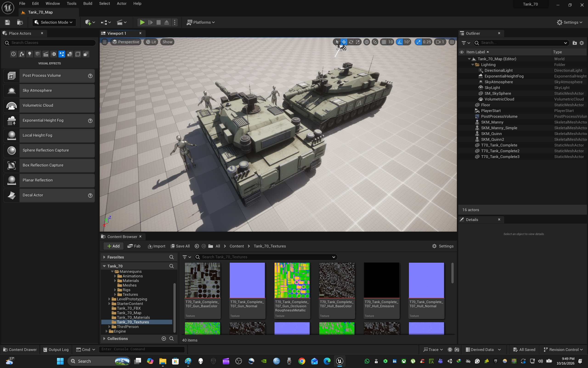Select the Cinematic clapperboard category in Place Actors

point(46,54)
